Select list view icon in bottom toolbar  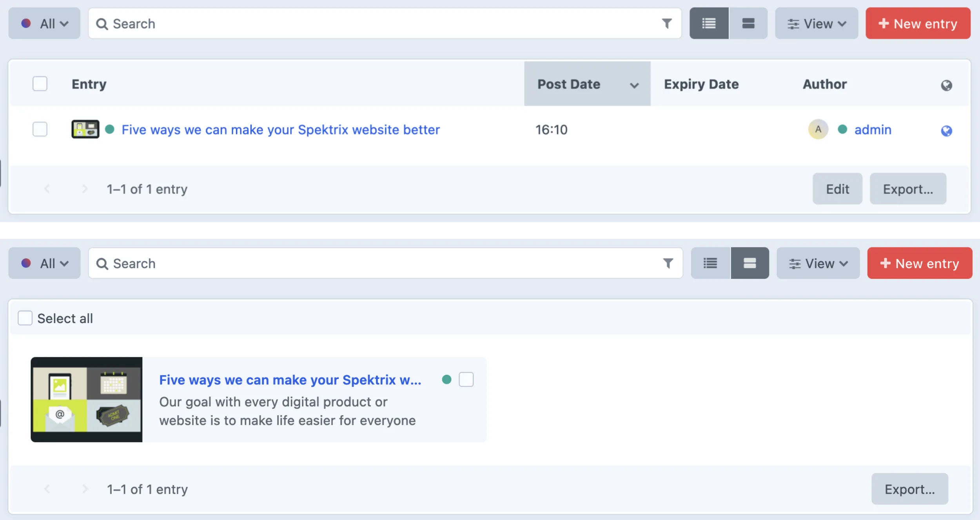click(x=710, y=263)
